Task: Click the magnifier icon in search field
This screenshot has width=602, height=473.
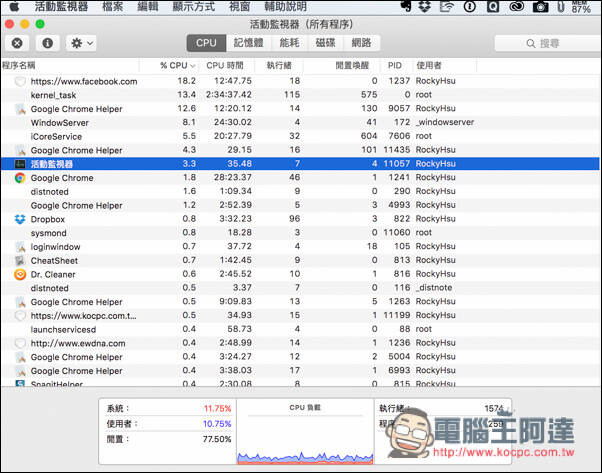Action: pyautogui.click(x=531, y=43)
